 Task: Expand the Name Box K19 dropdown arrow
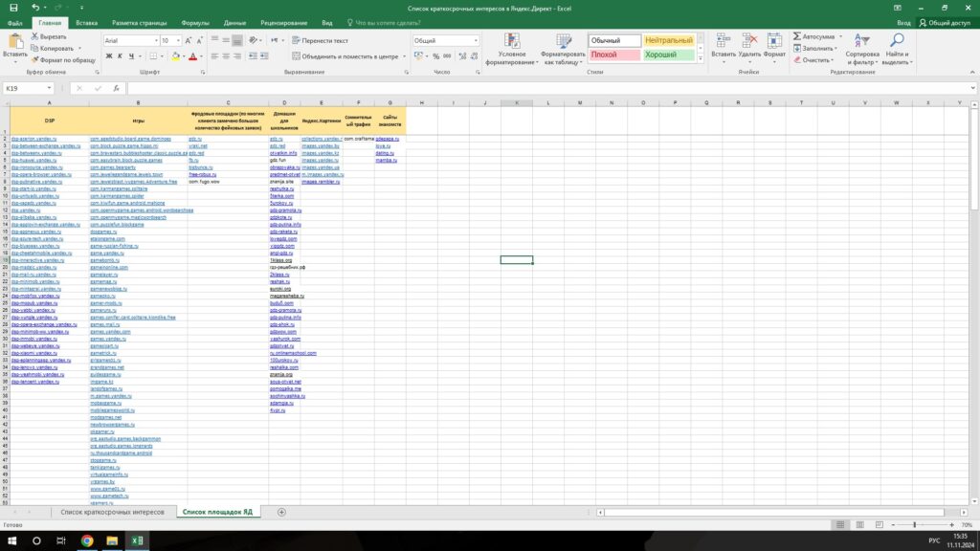(49, 88)
